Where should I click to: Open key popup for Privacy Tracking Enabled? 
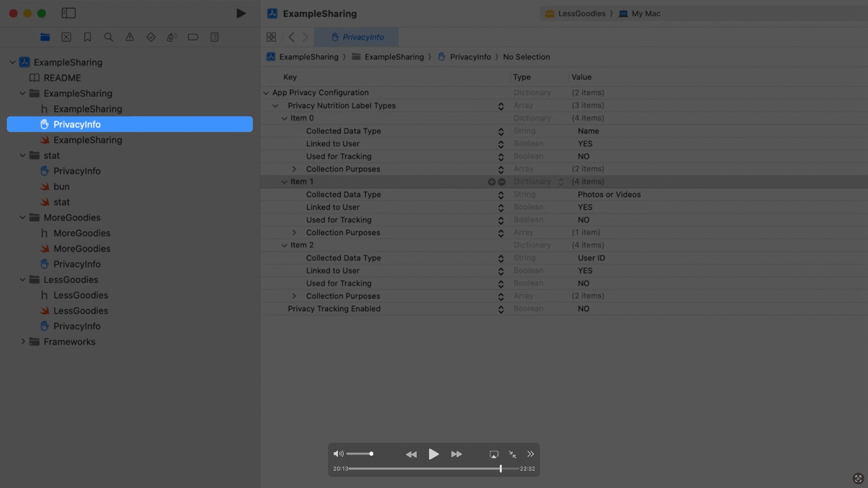[501, 309]
